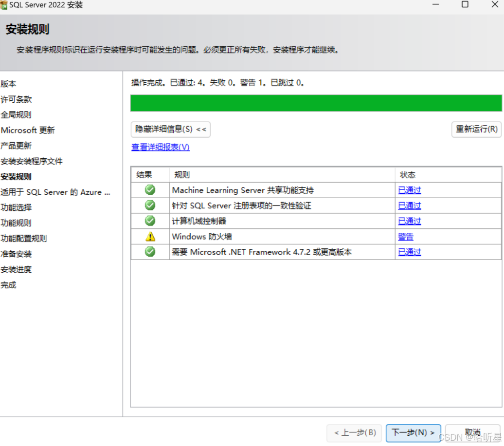Open 已通过 status for .NET Framework rule
This screenshot has width=504, height=446.
(x=410, y=252)
